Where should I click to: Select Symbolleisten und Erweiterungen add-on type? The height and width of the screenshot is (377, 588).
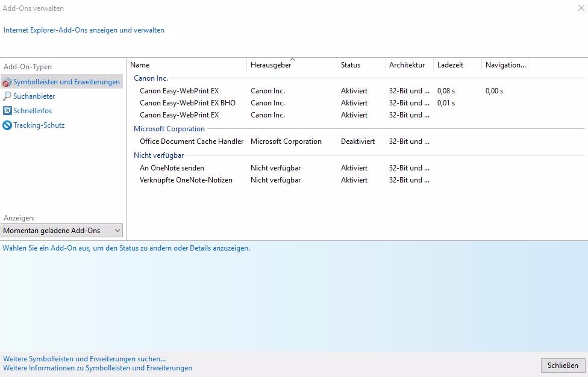tap(62, 82)
